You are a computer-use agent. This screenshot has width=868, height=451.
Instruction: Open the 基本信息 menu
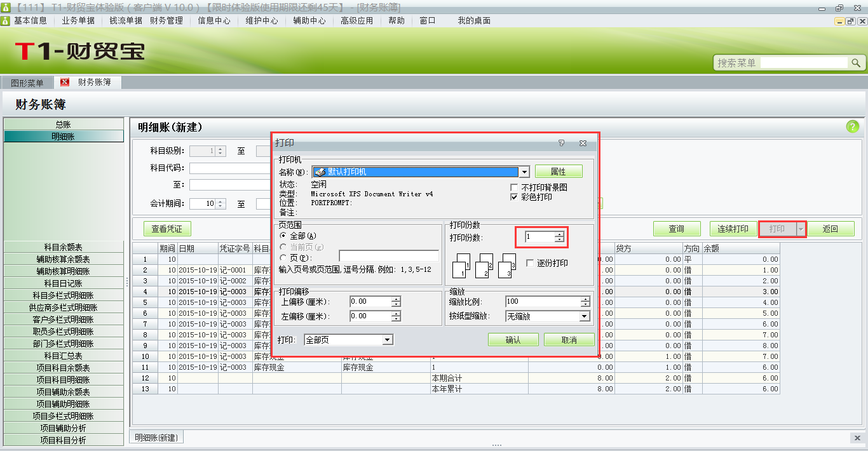(x=31, y=20)
